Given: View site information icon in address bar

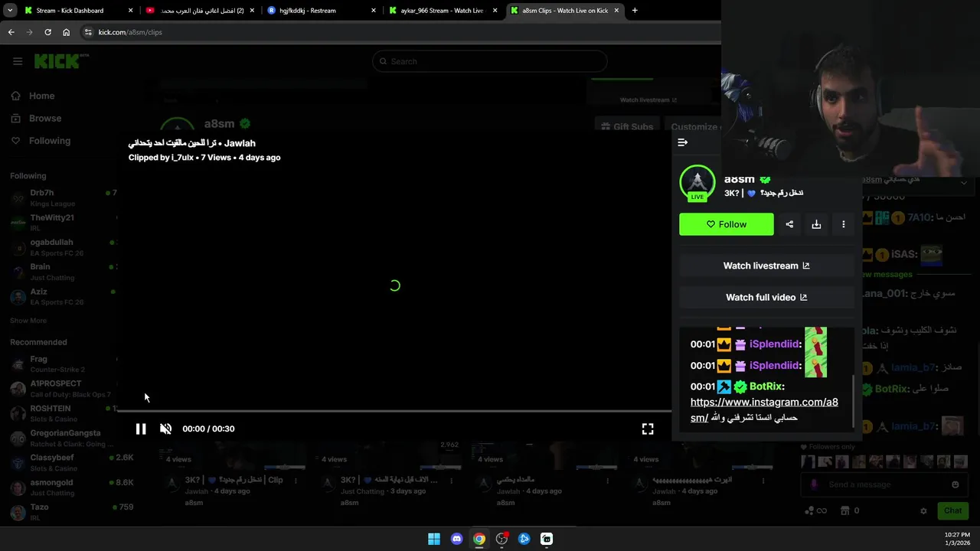Looking at the screenshot, I should (88, 32).
